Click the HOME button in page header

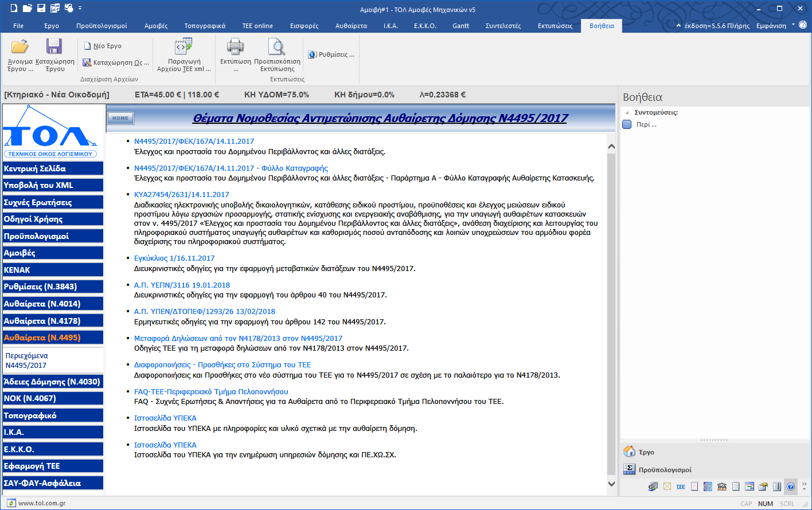coord(120,118)
